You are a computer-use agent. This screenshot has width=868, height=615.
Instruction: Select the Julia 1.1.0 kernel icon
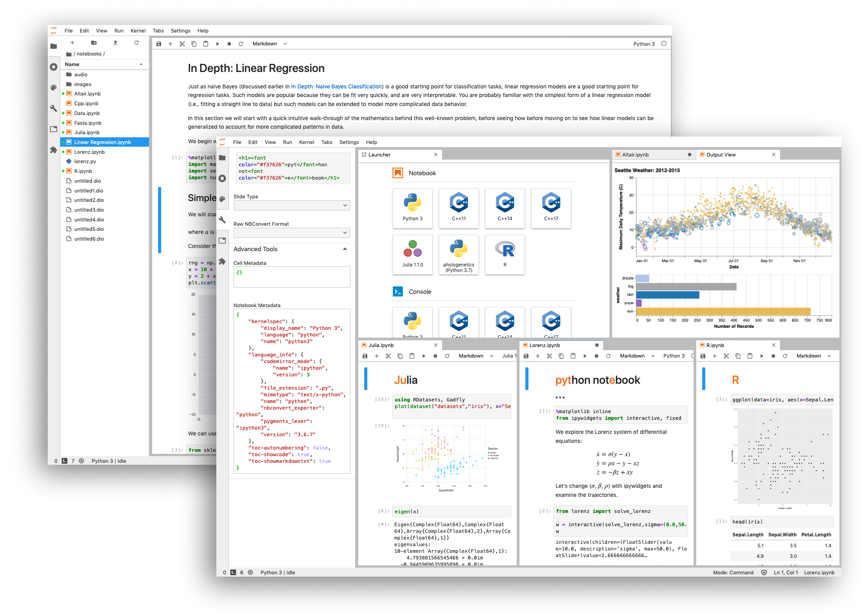(411, 256)
